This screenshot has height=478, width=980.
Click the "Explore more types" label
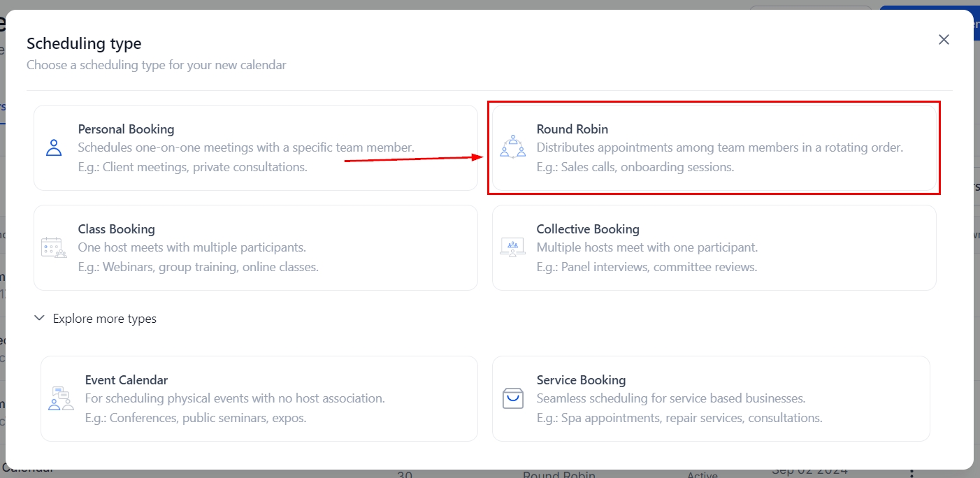[x=105, y=319]
